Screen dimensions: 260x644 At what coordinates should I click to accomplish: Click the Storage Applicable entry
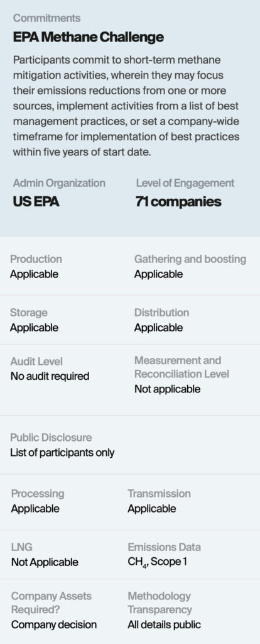[34, 320]
